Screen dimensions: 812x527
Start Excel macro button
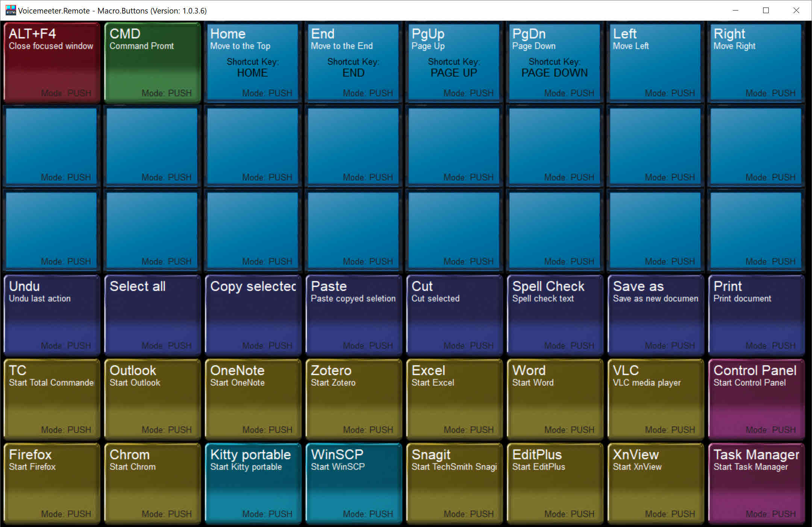(x=454, y=399)
